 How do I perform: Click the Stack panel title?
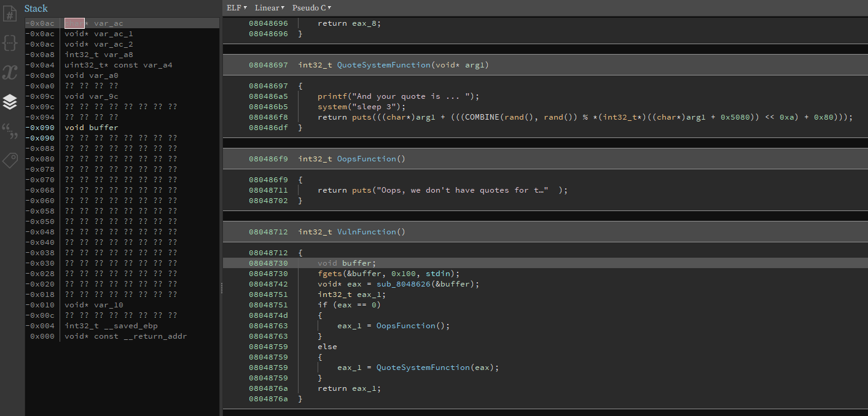[36, 9]
